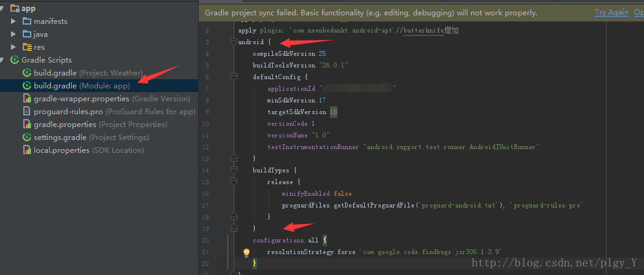Viewport: 644px width, 275px height.
Task: Click the gradle.properties file icon
Action: click(27, 124)
